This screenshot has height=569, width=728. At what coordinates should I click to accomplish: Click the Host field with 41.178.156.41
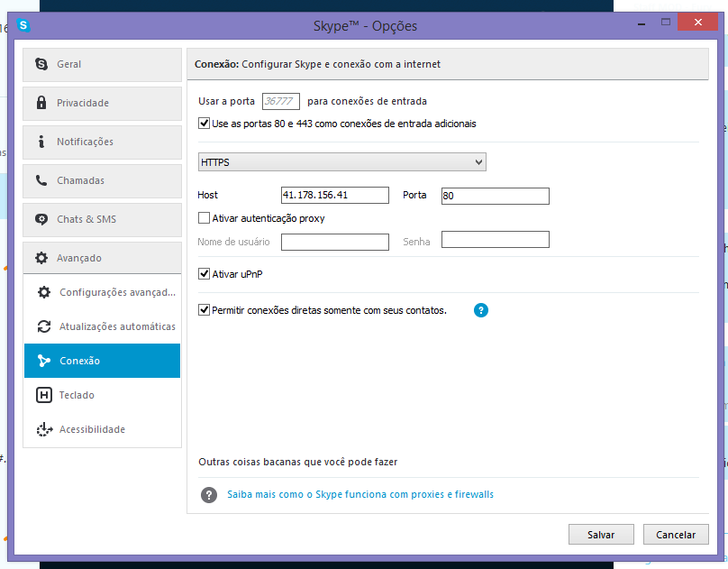(x=335, y=195)
